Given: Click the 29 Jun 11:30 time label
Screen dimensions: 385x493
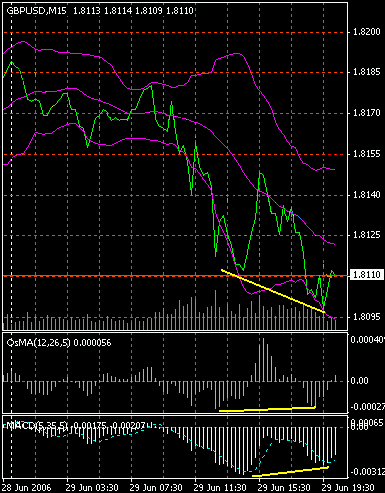Looking at the screenshot, I should 220,488.
